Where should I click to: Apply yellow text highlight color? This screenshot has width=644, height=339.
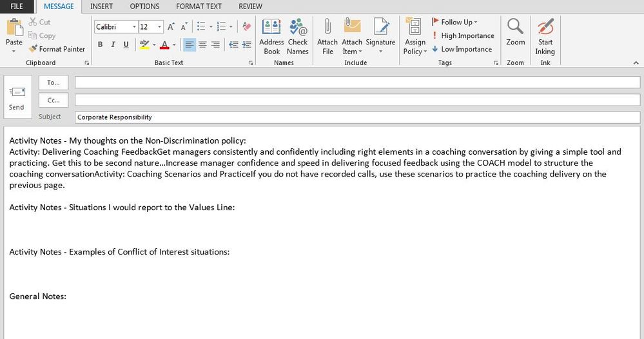click(x=144, y=44)
